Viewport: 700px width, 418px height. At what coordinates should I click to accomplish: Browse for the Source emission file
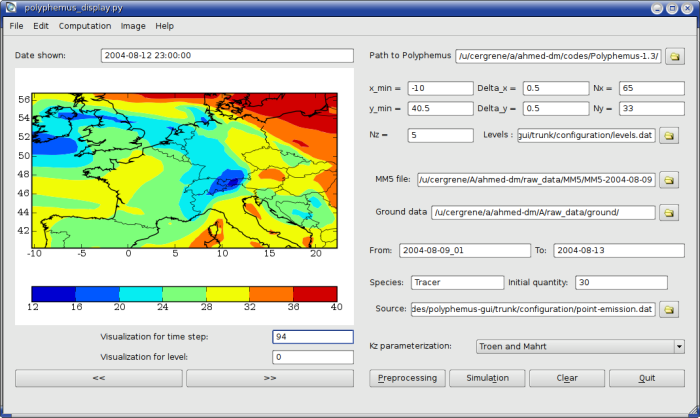tap(669, 309)
